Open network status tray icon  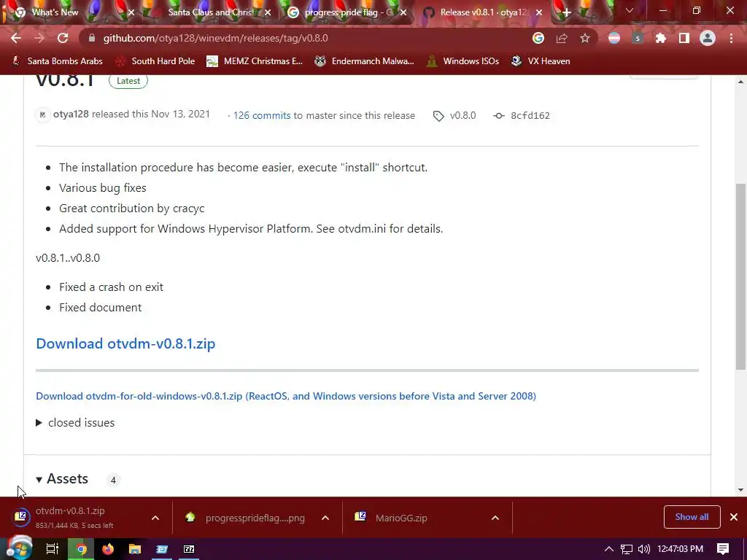(627, 549)
